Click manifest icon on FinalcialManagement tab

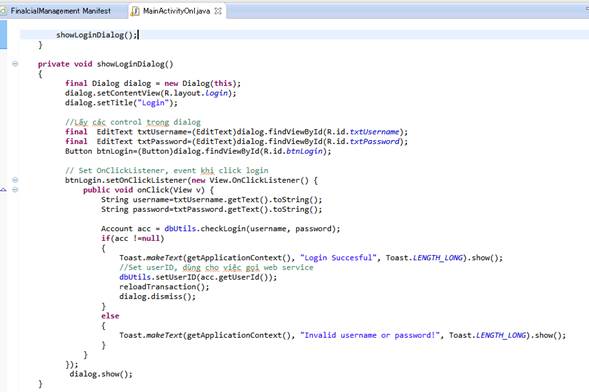[x=3, y=11]
